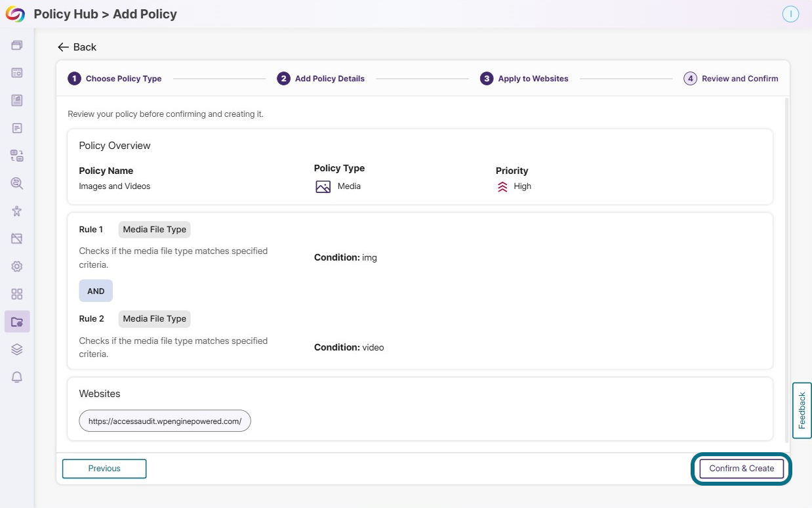The image size is (812, 508).
Task: Click the Previous button
Action: [x=104, y=469]
